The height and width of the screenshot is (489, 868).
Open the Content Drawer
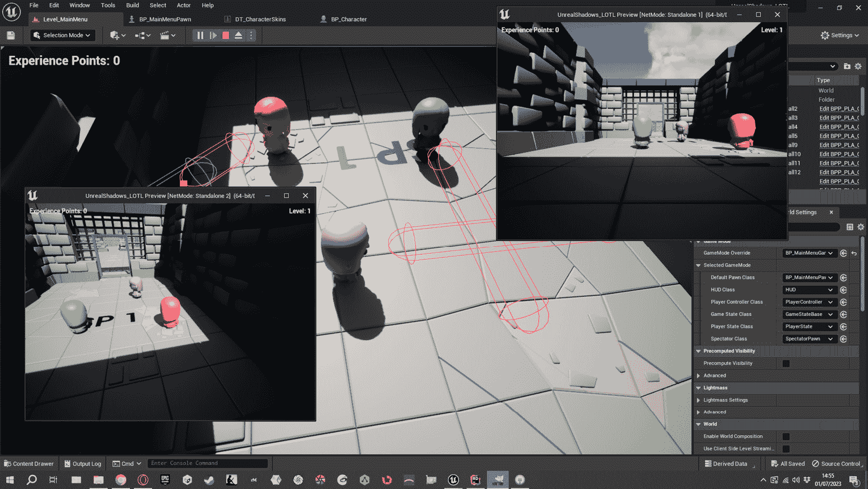29,464
